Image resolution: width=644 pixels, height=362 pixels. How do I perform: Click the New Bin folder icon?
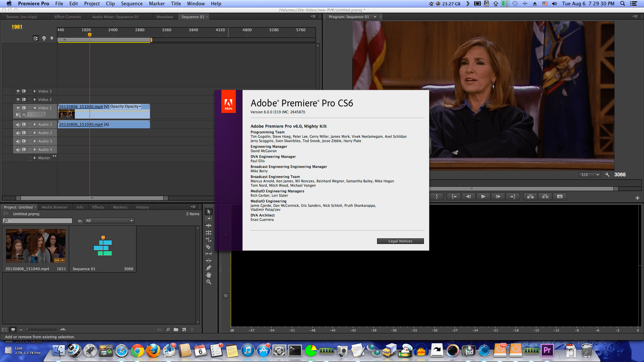(x=176, y=329)
